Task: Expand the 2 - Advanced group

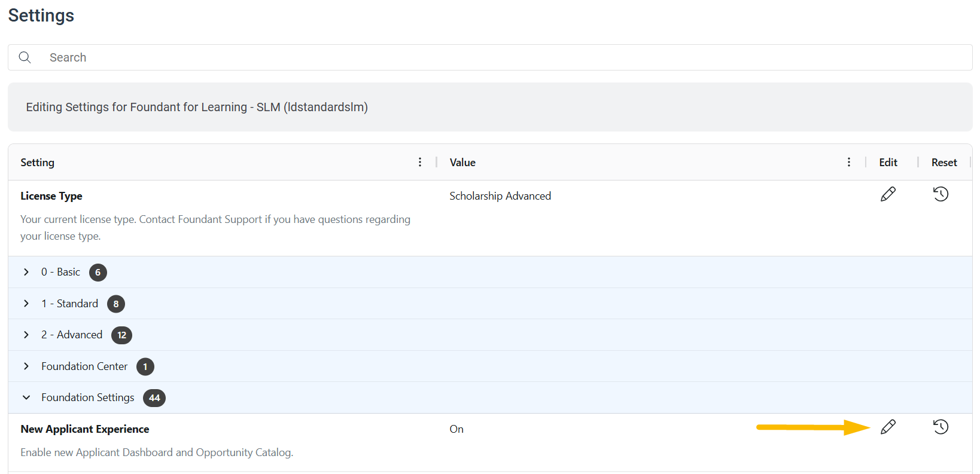Action: 26,335
